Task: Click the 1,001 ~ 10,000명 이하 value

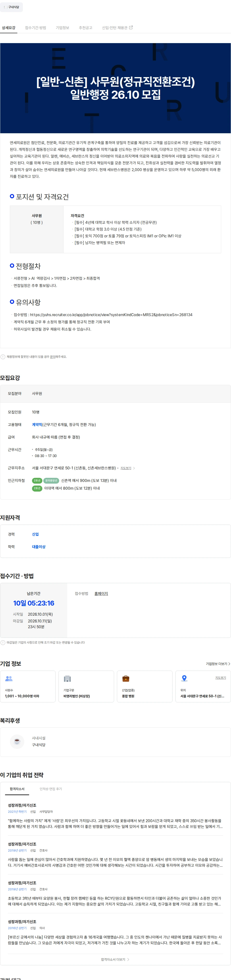Action: [22, 696]
